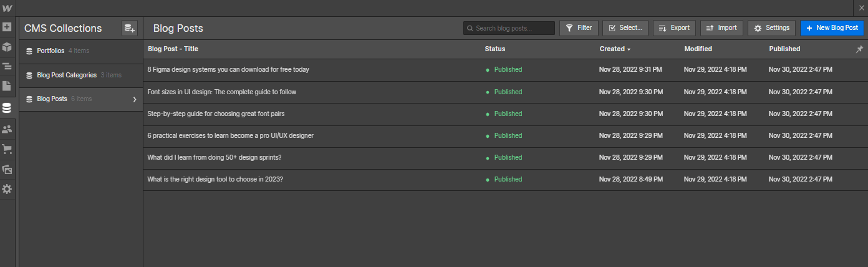Click the Search blog posts field
This screenshot has height=267, width=868.
pos(509,28)
